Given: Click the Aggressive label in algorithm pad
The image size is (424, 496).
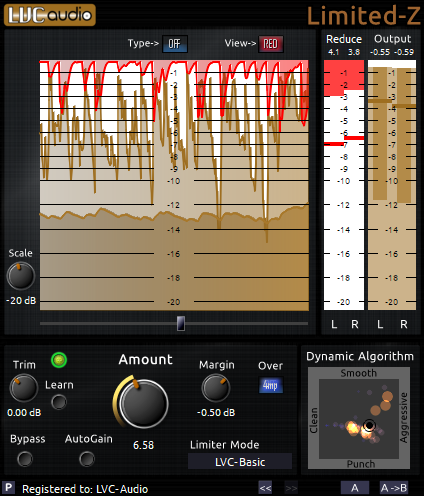Looking at the screenshot, I should click(x=404, y=418).
